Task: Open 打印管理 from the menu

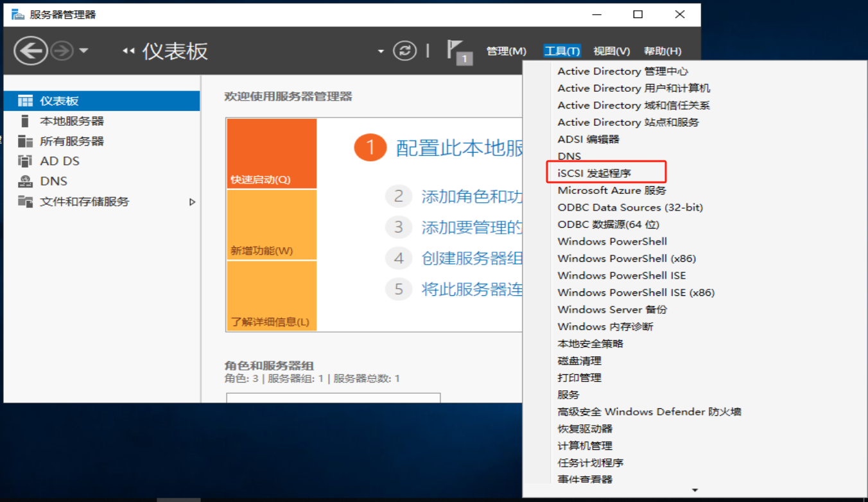Action: [579, 377]
